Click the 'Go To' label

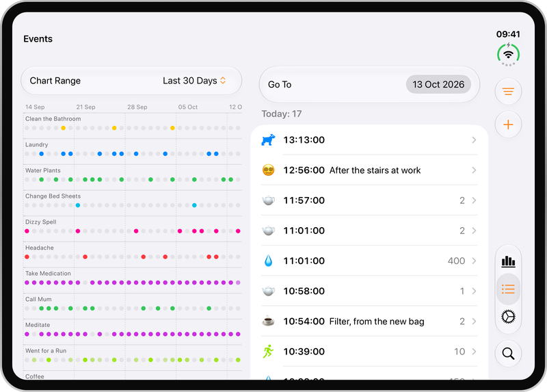280,84
